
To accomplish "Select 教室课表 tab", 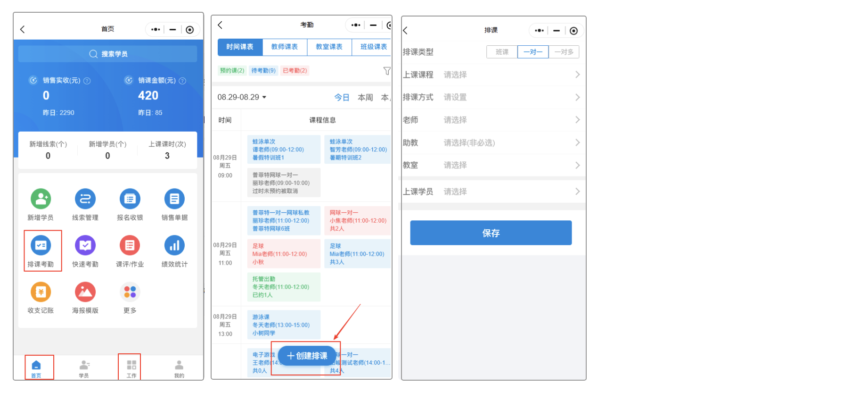I will tap(329, 47).
